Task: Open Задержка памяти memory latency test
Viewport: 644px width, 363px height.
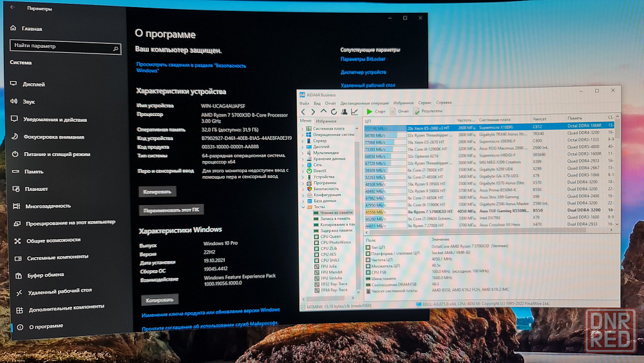Action: (333, 230)
